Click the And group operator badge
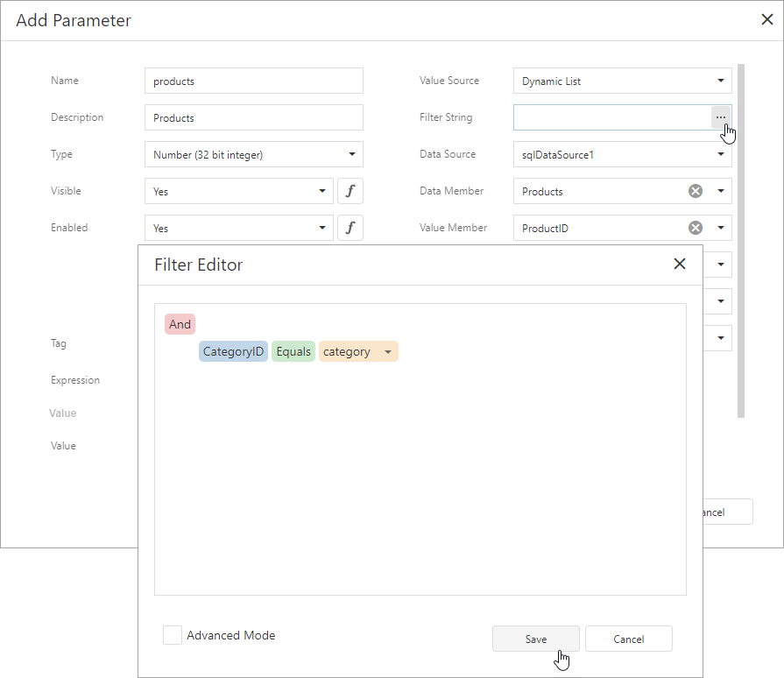This screenshot has height=678, width=784. 180,323
